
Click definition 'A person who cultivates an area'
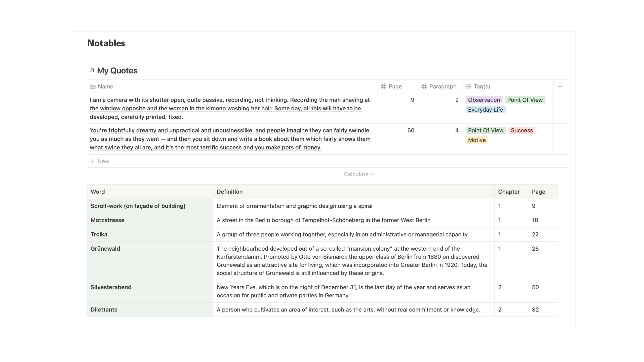[x=353, y=309]
